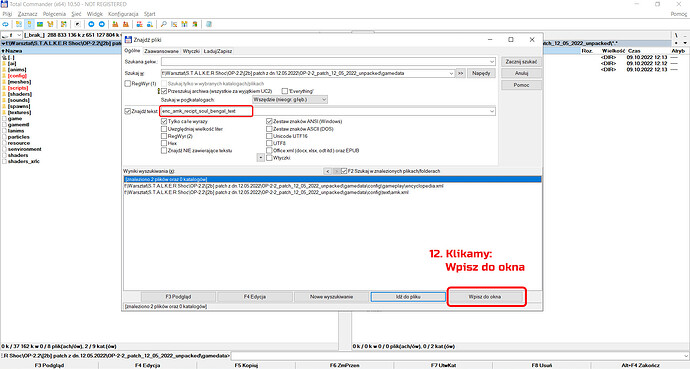Viewport: 690px width, 369px height.
Task: Enable the UTF8 checkbox
Action: coord(269,143)
